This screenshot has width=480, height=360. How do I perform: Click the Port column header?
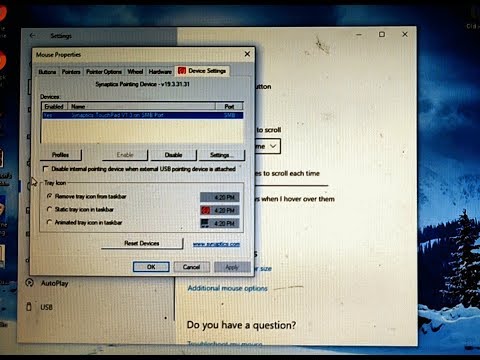pos(229,106)
